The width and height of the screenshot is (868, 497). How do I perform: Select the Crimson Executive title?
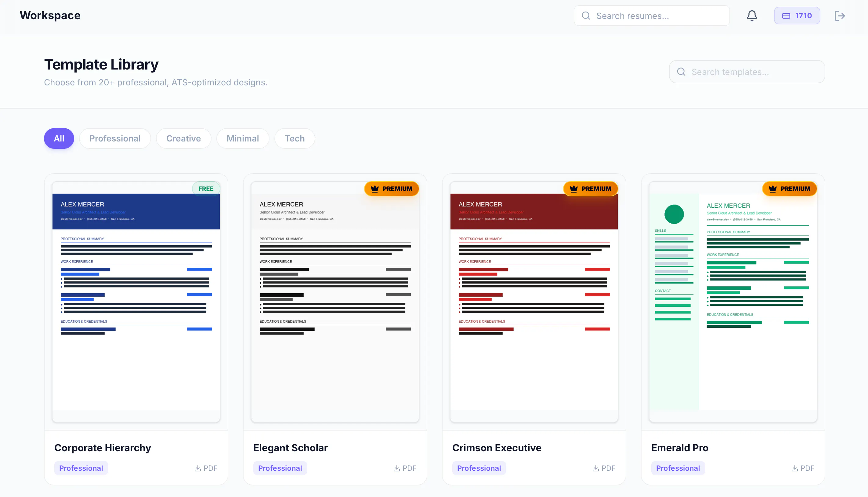click(497, 448)
